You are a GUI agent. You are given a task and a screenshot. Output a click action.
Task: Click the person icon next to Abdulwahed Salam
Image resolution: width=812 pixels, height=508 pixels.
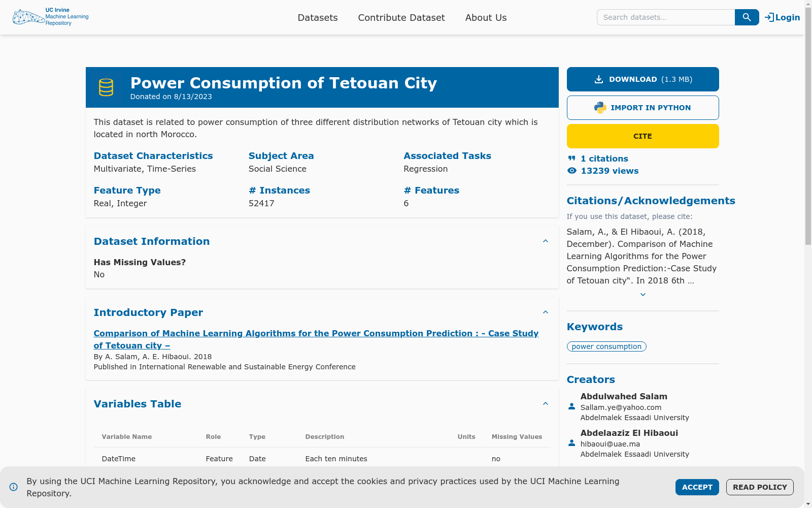point(572,406)
